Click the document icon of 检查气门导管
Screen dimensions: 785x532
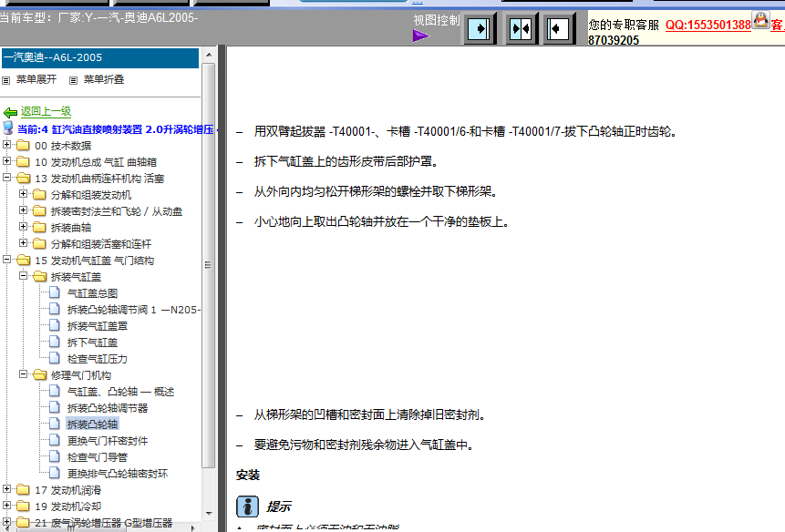55,457
